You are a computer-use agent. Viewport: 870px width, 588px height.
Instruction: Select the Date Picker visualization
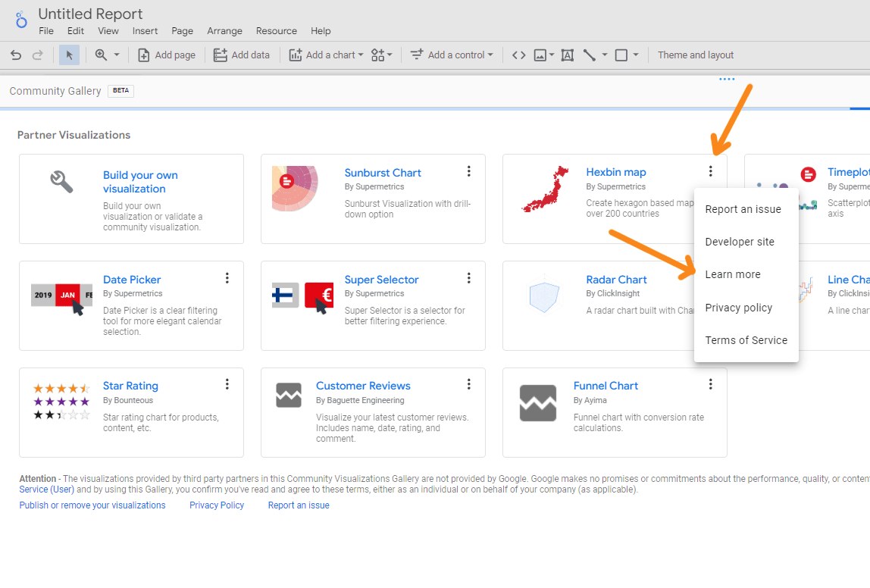132,280
